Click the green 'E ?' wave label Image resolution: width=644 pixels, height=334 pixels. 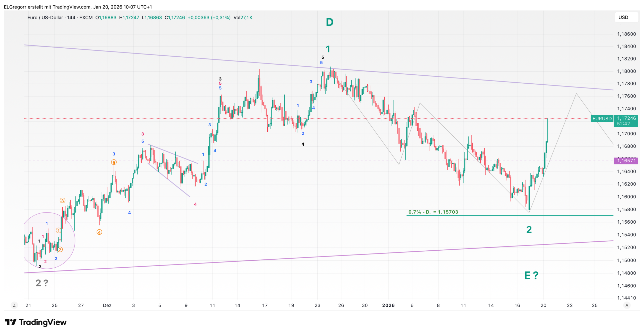(531, 276)
